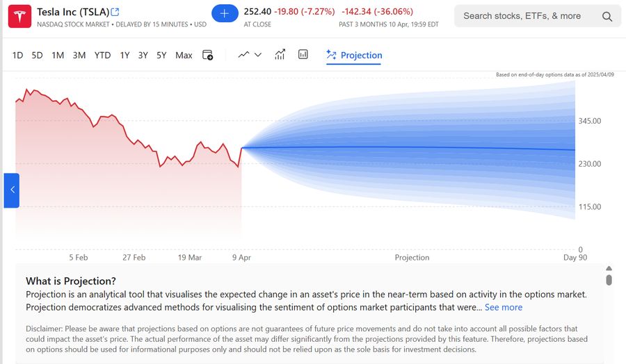This screenshot has height=364, width=626.
Task: Open the custom date range calendar icon
Action: [x=207, y=55]
